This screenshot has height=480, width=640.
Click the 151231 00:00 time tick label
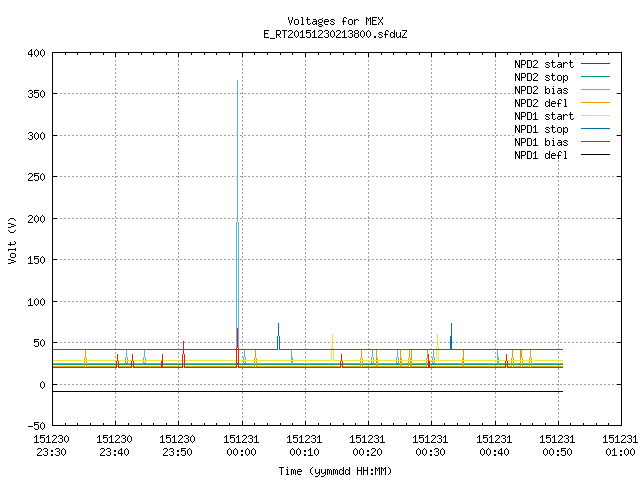coord(241,446)
